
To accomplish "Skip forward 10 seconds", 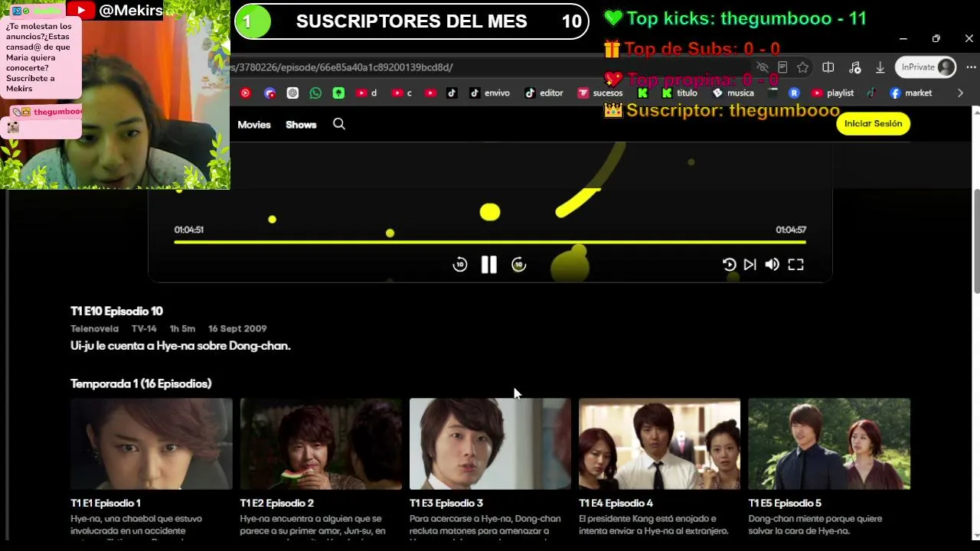I will pyautogui.click(x=518, y=265).
